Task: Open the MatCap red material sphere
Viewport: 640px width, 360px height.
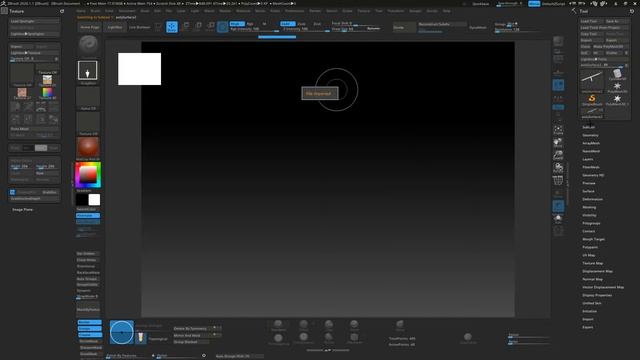Action: (x=88, y=147)
